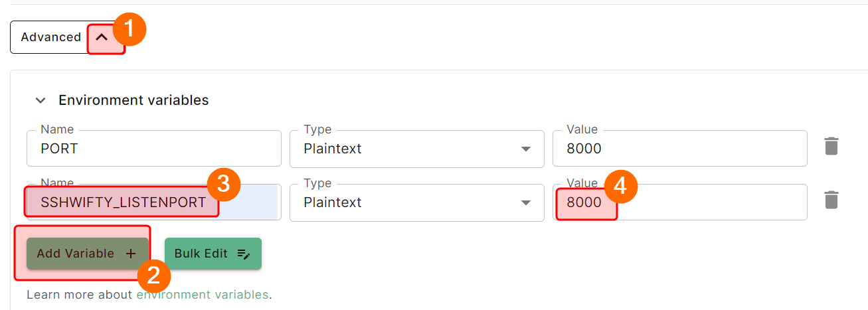Collapse Environment variables with its chevron
The image size is (868, 310).
(x=41, y=100)
